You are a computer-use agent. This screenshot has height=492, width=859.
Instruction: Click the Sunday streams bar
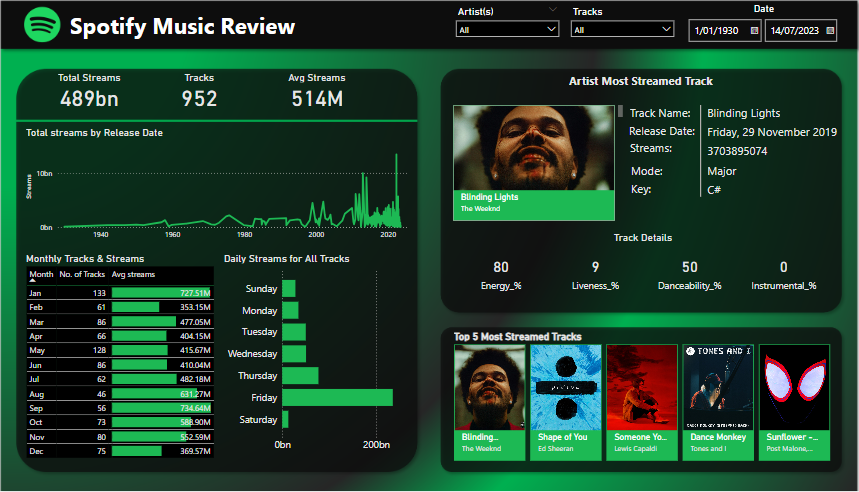289,288
